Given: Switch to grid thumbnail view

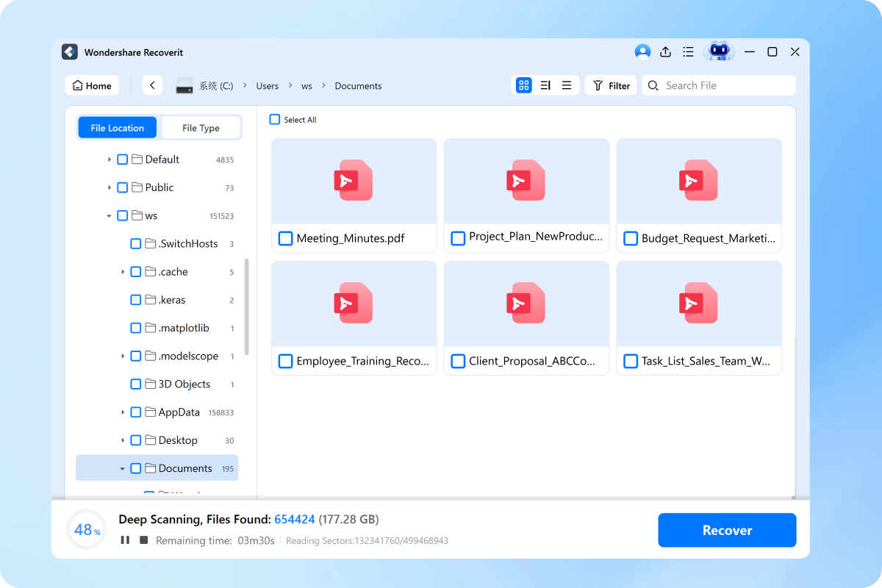Looking at the screenshot, I should [x=524, y=85].
